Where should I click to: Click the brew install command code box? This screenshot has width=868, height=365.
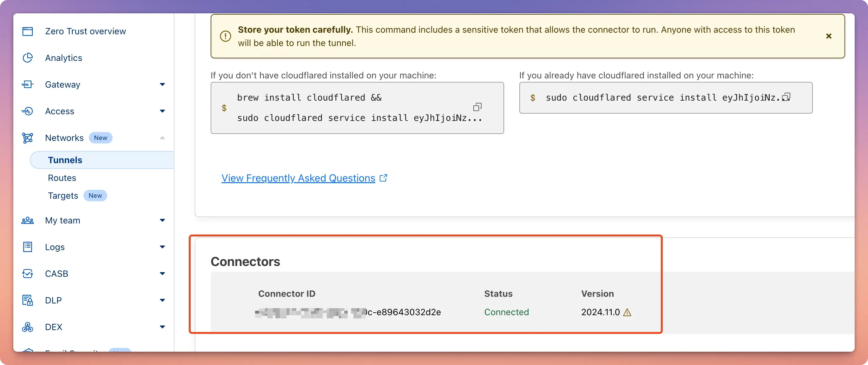click(357, 108)
